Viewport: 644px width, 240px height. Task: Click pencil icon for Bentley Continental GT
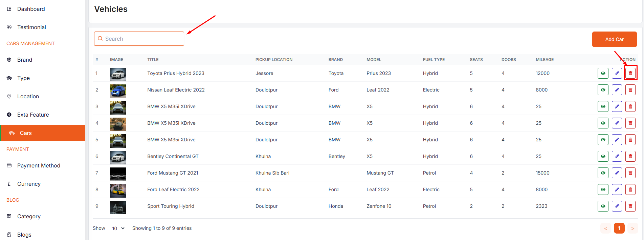pyautogui.click(x=617, y=156)
